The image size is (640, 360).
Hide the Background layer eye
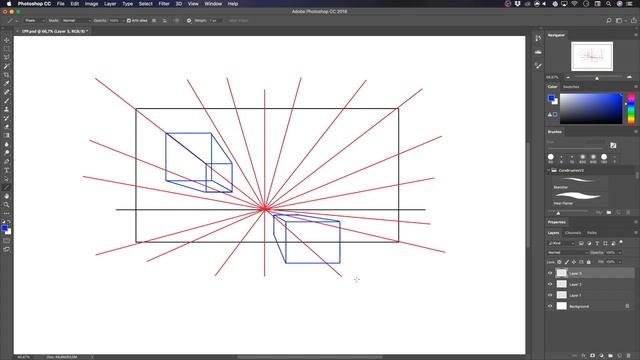[550, 306]
